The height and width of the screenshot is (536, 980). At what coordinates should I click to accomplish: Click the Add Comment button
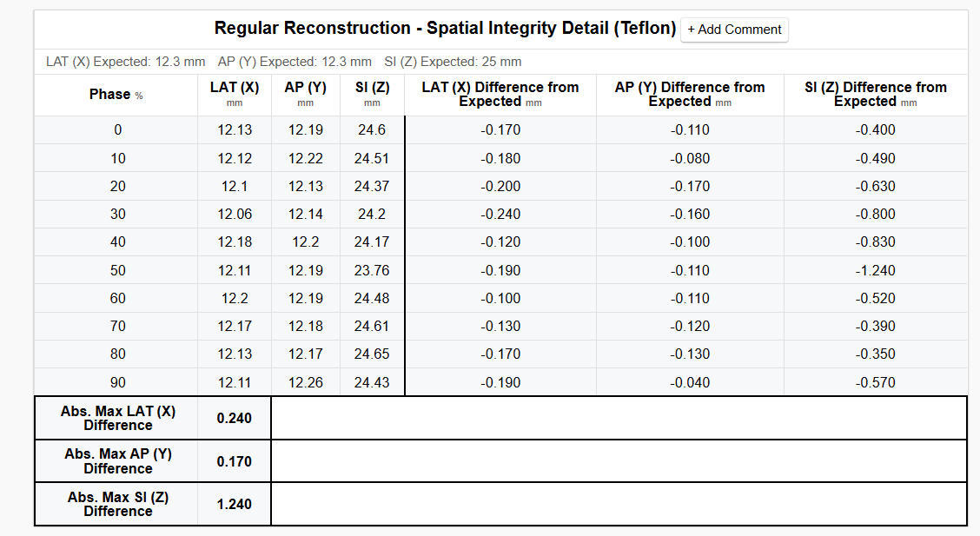pyautogui.click(x=734, y=30)
